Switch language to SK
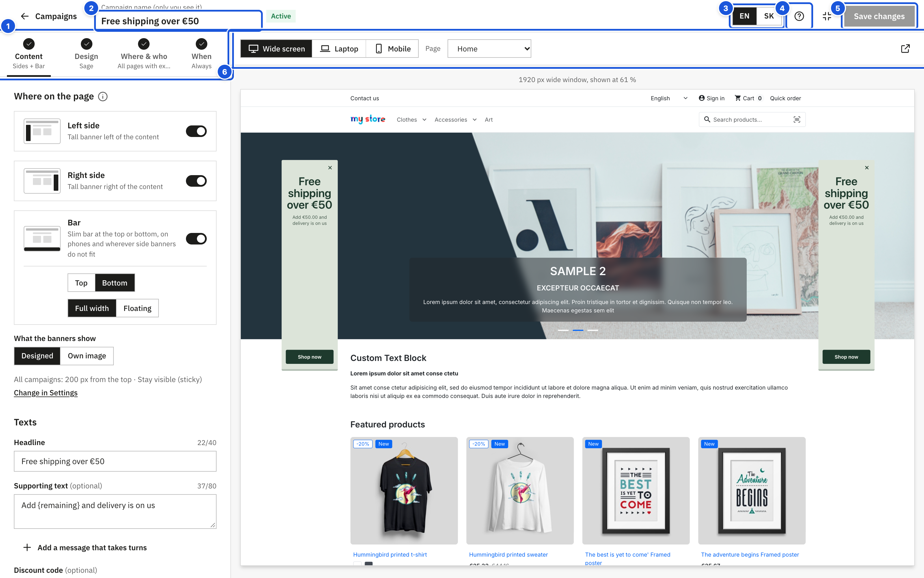Viewport: 924px width, 578px height. (769, 16)
